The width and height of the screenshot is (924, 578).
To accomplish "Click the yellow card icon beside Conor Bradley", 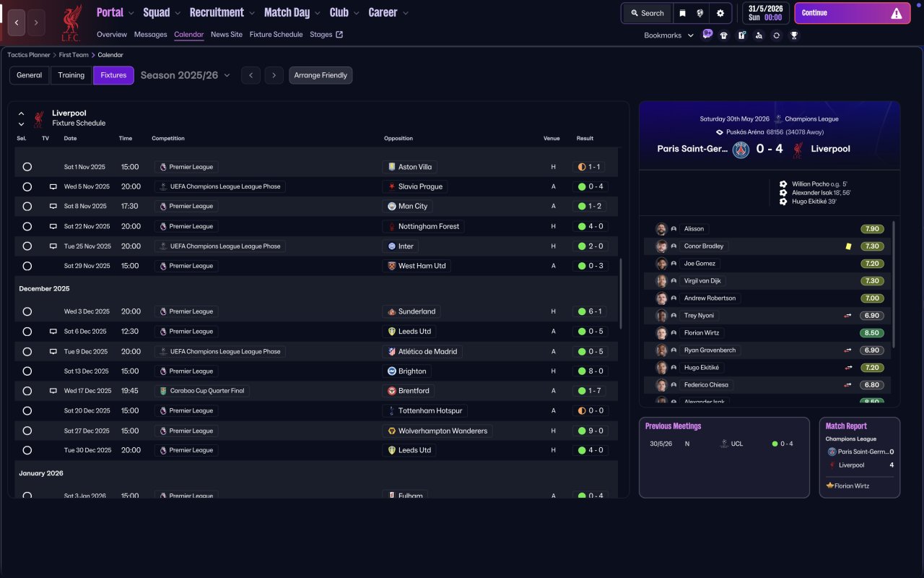I will (x=849, y=246).
